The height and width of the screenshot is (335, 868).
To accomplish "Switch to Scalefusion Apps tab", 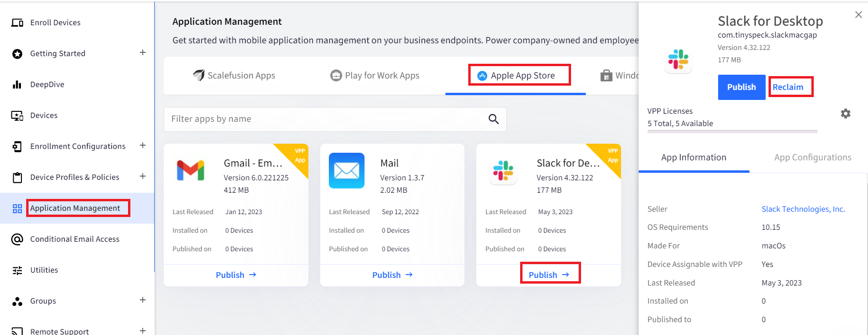I will 234,76.
